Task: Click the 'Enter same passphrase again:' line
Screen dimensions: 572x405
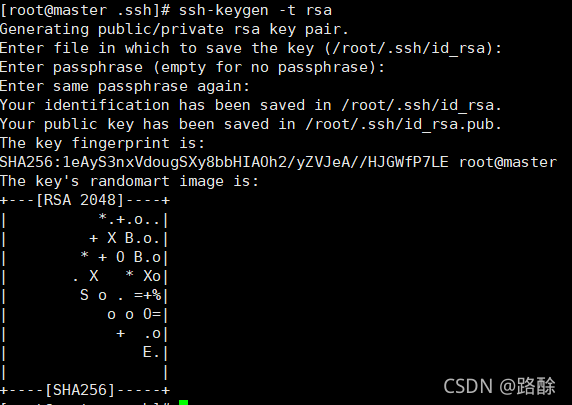Action: (125, 86)
